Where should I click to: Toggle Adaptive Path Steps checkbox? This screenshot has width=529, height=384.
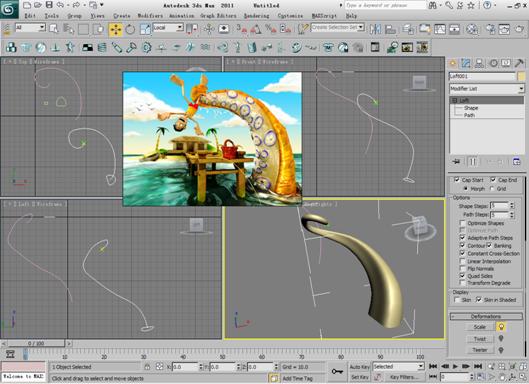(x=463, y=238)
